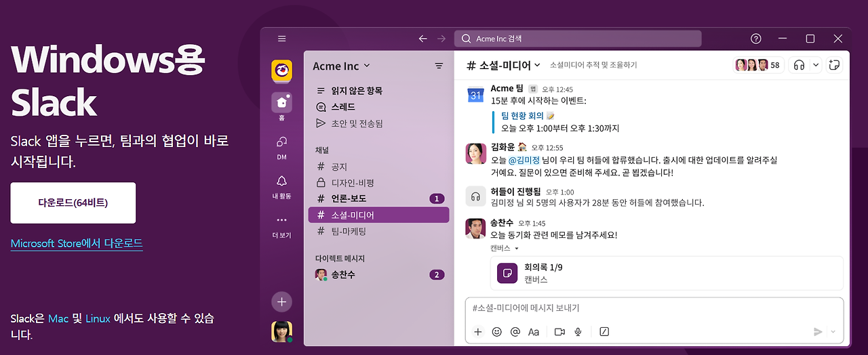Click the 더 보기 three dots icon
Screen dimensions: 868x355
coord(282,220)
